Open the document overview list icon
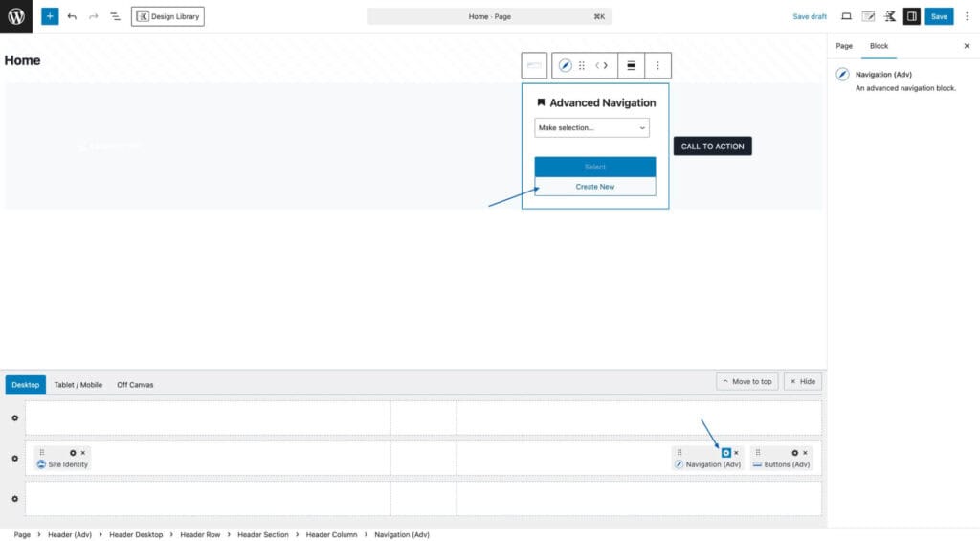The image size is (980, 541). pyautogui.click(x=115, y=16)
